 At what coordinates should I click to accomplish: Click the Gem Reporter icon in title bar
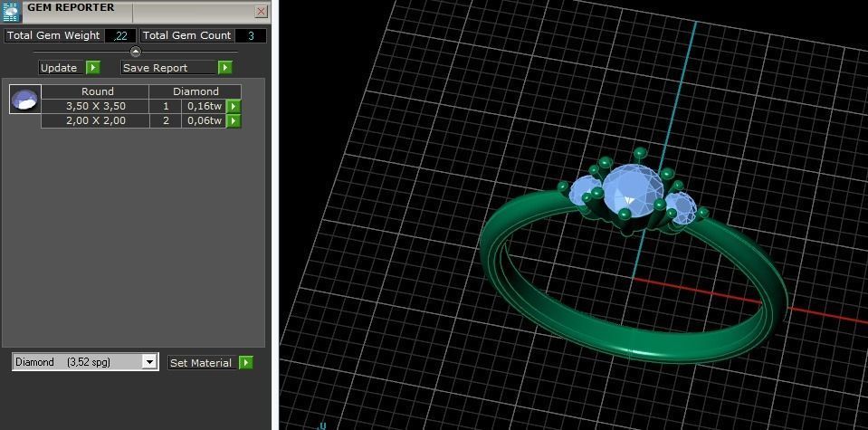[x=11, y=11]
